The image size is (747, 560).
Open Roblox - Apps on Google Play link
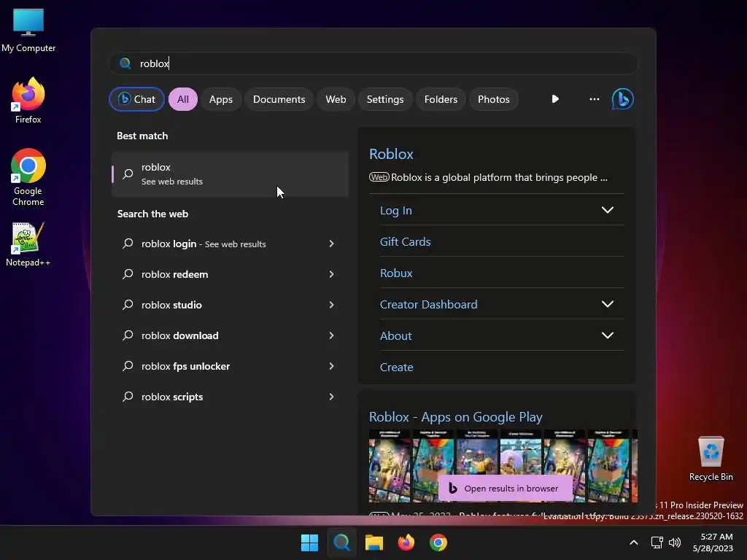click(x=455, y=416)
